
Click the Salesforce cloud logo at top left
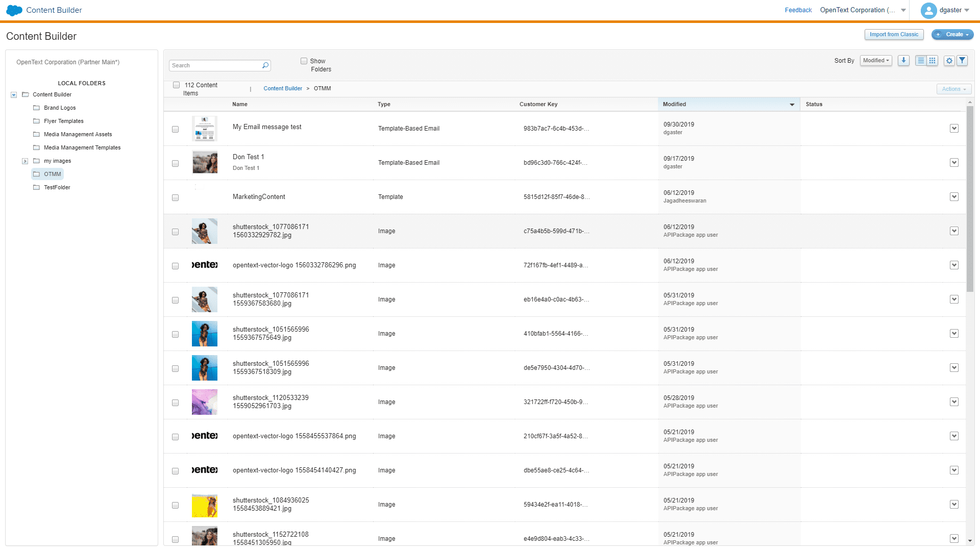tap(14, 10)
